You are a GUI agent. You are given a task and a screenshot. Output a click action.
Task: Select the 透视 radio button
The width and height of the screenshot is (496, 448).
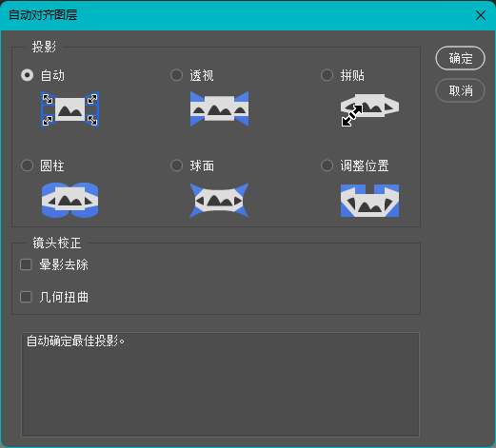176,75
